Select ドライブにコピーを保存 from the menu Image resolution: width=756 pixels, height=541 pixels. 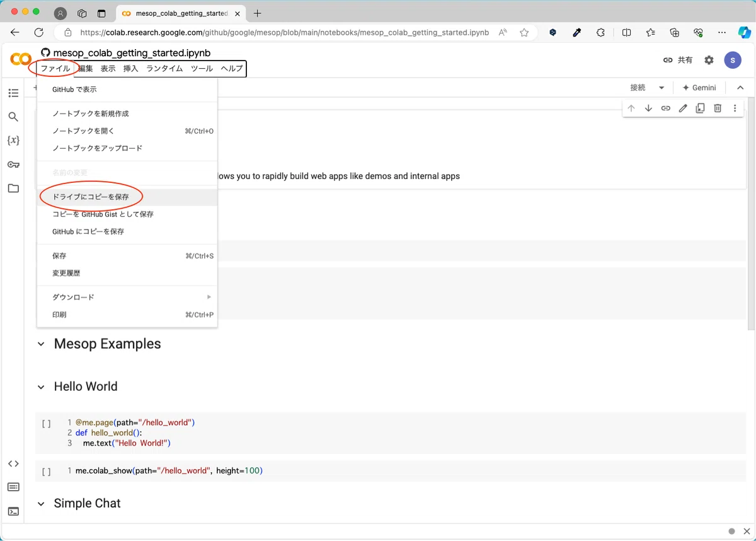[x=127, y=197]
